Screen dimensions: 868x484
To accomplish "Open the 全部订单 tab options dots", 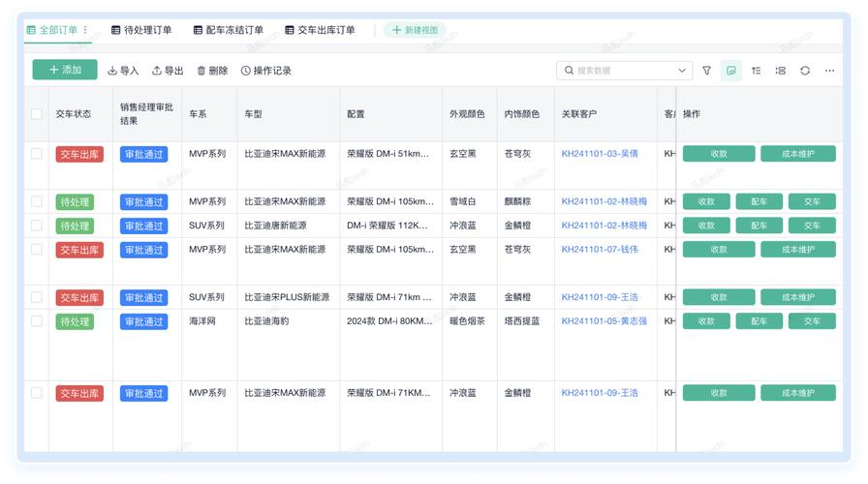I will pyautogui.click(x=85, y=30).
